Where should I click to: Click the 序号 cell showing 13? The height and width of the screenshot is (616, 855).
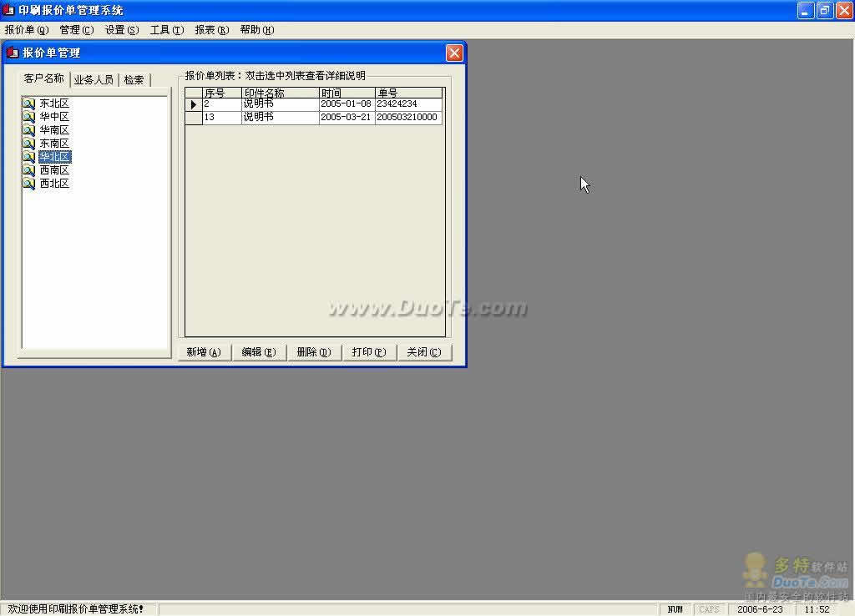click(x=222, y=118)
